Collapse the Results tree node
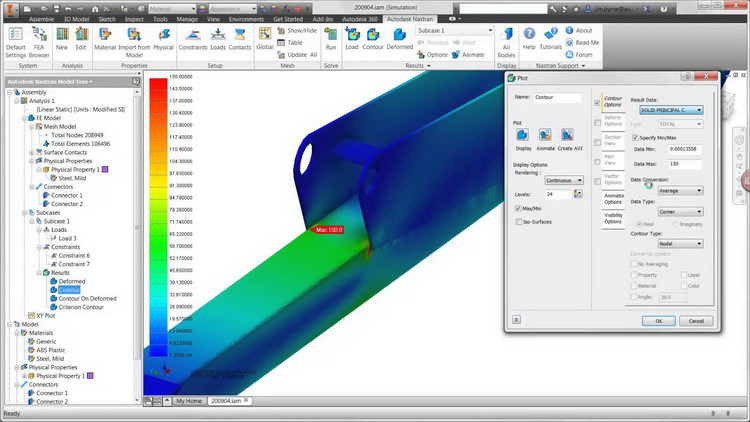This screenshot has width=750, height=422. (39, 273)
